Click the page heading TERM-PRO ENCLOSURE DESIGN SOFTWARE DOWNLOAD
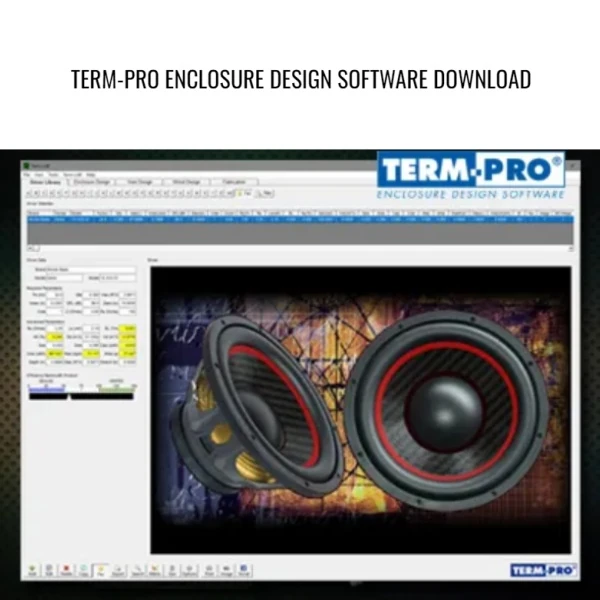 point(301,79)
